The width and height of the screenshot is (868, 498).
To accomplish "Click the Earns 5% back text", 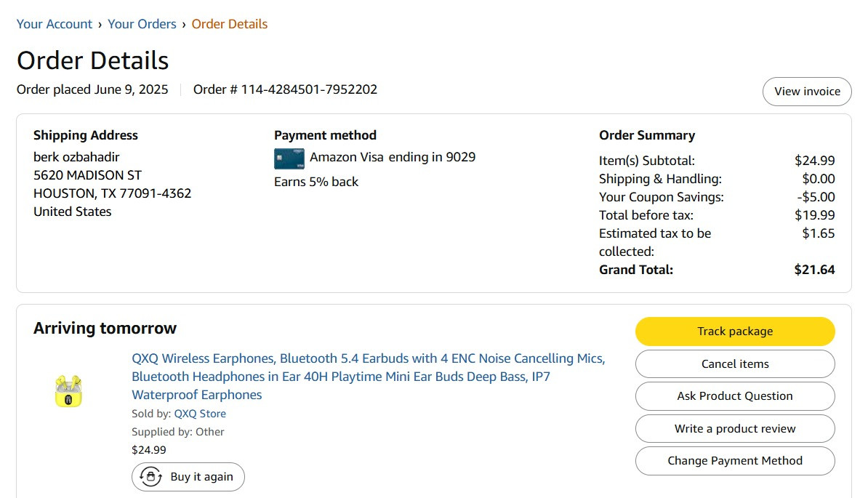I will coord(316,182).
